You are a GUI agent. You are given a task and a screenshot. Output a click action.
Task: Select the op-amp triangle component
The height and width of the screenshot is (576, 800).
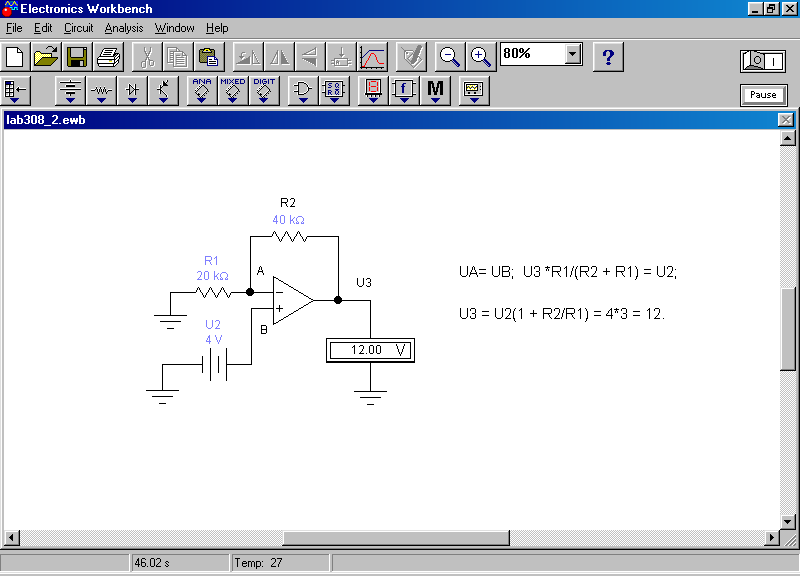[293, 300]
